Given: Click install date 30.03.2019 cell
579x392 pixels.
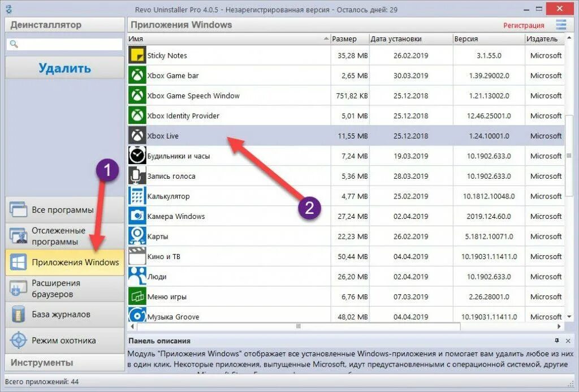Looking at the screenshot, I should click(x=411, y=75).
